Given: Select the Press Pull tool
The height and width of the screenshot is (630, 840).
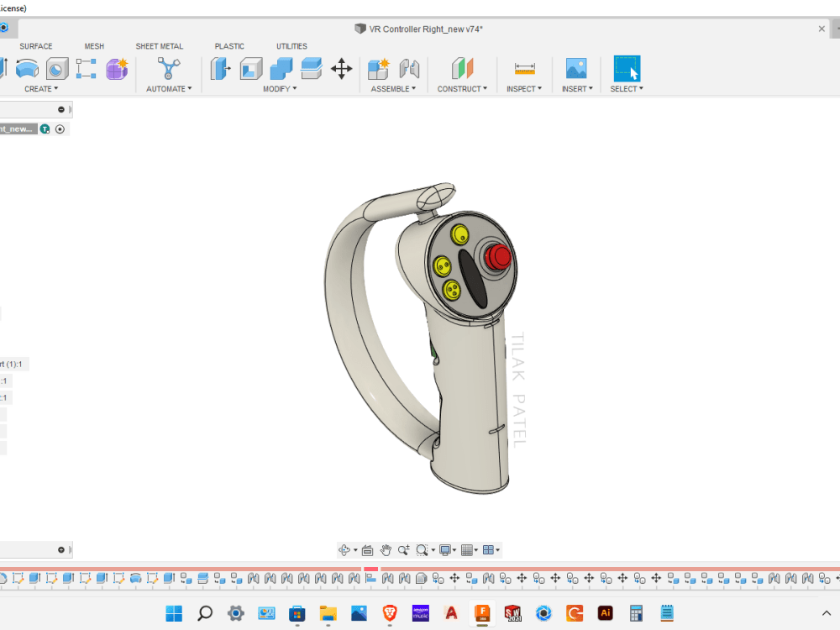Looking at the screenshot, I should click(x=220, y=69).
